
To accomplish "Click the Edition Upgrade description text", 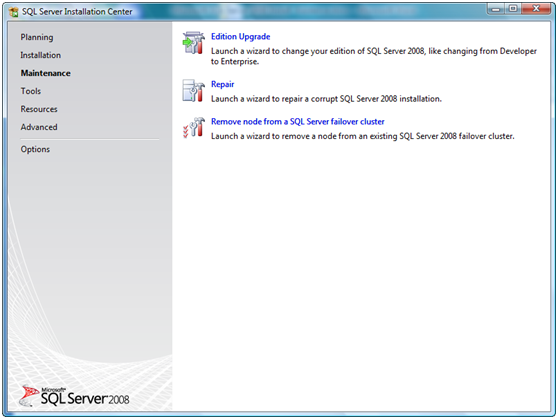I will tap(374, 56).
